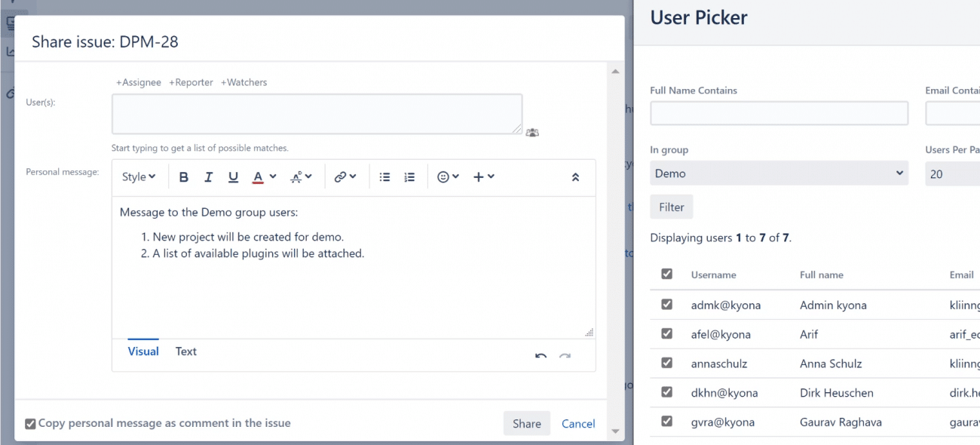The image size is (980, 445).
Task: Select full name Anna Schulz
Action: click(830, 364)
